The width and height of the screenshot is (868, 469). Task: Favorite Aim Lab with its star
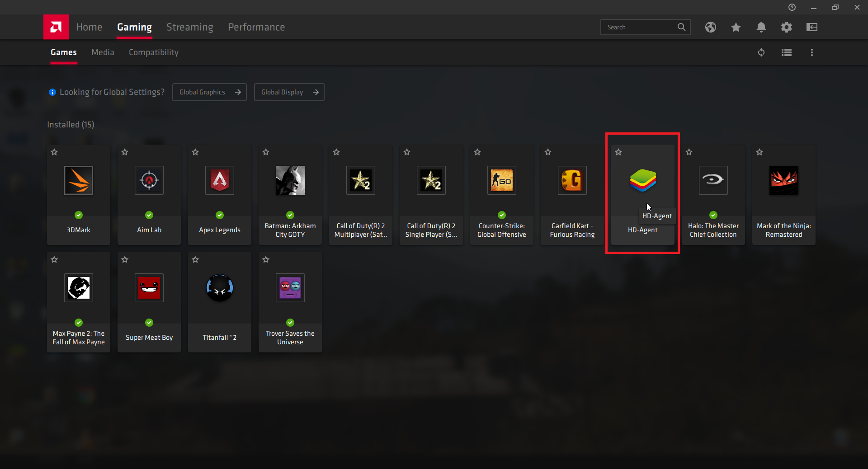click(x=125, y=152)
